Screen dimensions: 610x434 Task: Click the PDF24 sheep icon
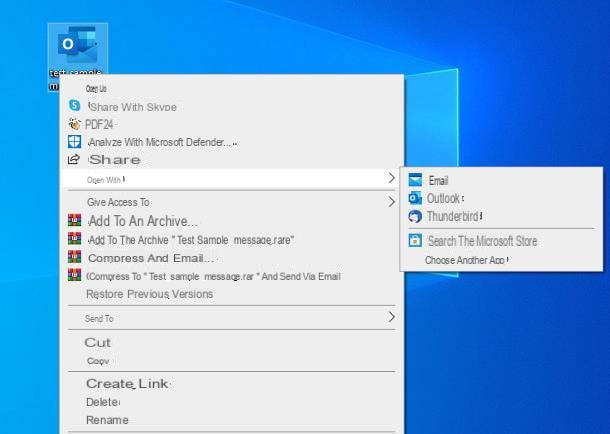point(74,124)
